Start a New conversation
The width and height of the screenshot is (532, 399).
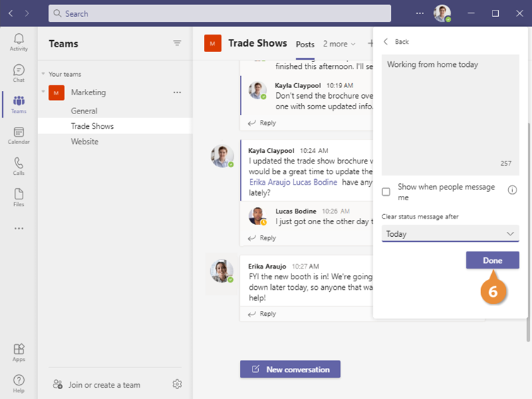coord(290,369)
